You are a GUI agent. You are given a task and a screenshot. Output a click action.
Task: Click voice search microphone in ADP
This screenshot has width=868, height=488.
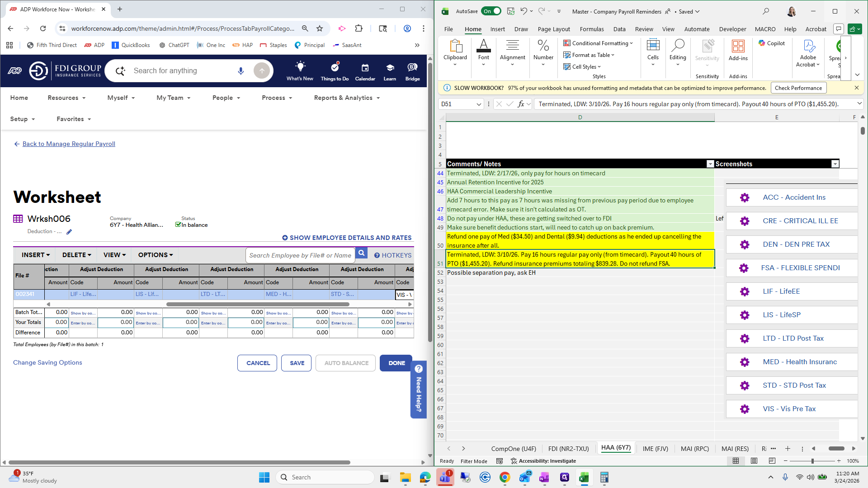[241, 71]
